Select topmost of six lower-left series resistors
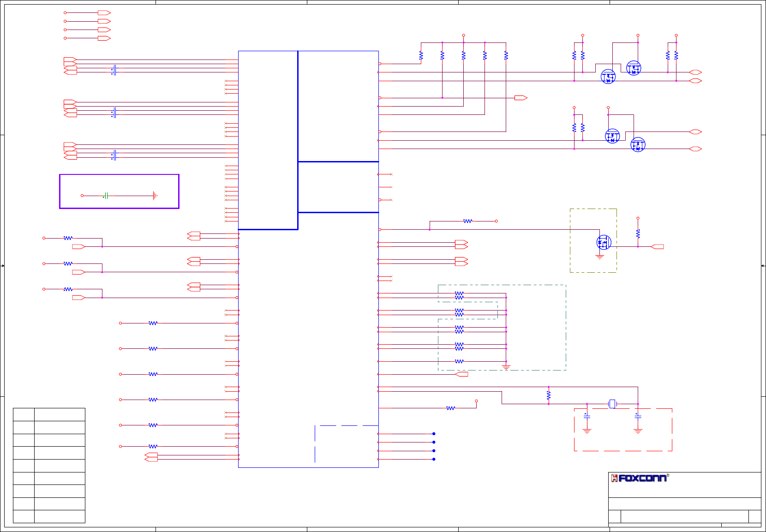The image size is (766, 532). (153, 323)
